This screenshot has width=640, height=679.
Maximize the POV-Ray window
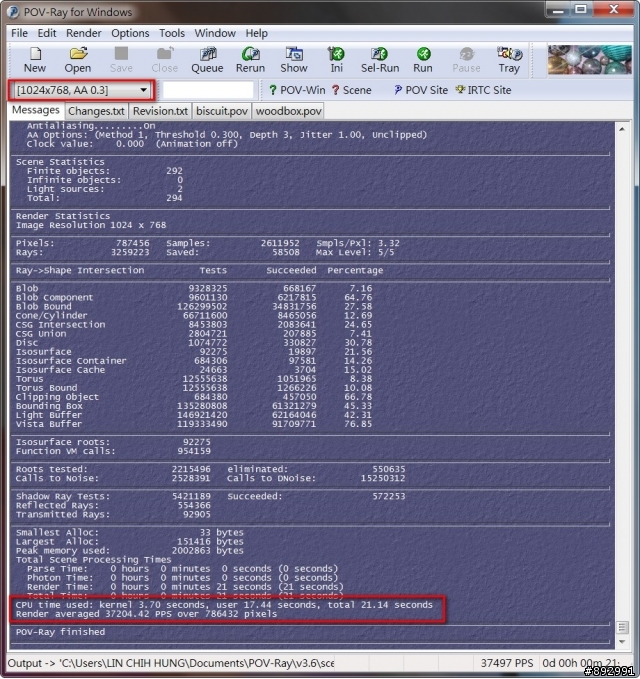581,9
